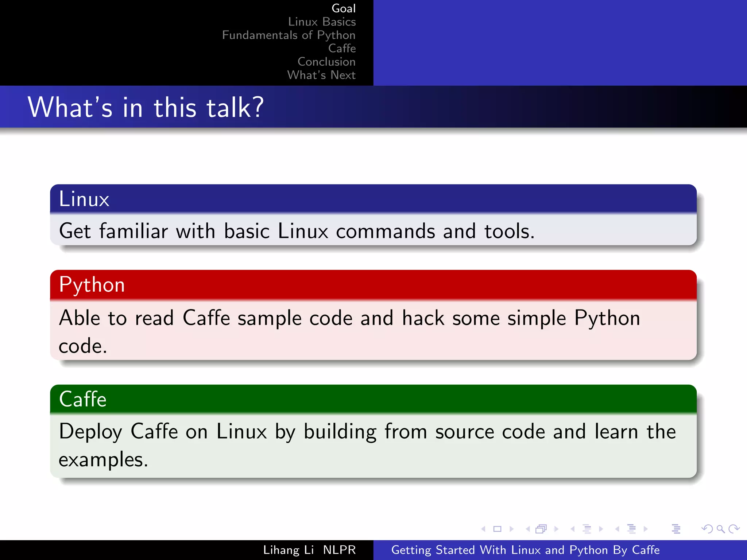Image resolution: width=747 pixels, height=560 pixels.
Task: Click the subsection navigation icon
Action: (x=587, y=529)
